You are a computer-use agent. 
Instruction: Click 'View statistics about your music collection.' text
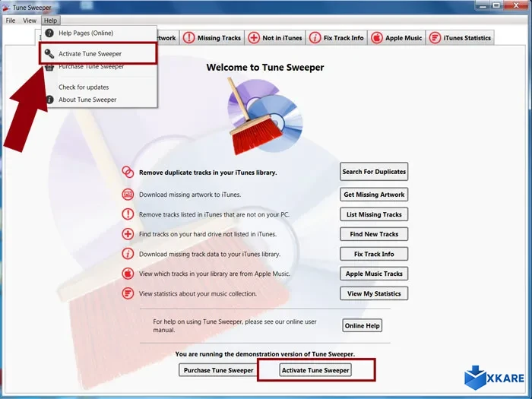point(198,293)
